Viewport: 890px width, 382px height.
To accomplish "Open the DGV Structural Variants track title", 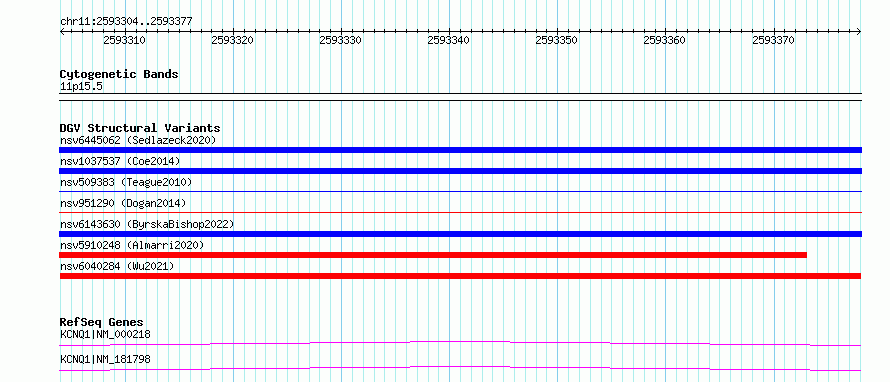I will point(140,128).
